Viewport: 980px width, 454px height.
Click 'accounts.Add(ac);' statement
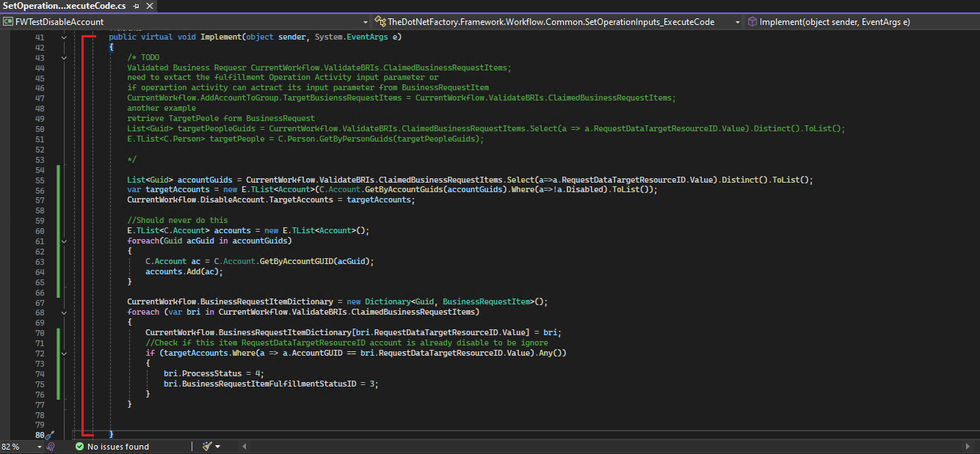(x=184, y=271)
